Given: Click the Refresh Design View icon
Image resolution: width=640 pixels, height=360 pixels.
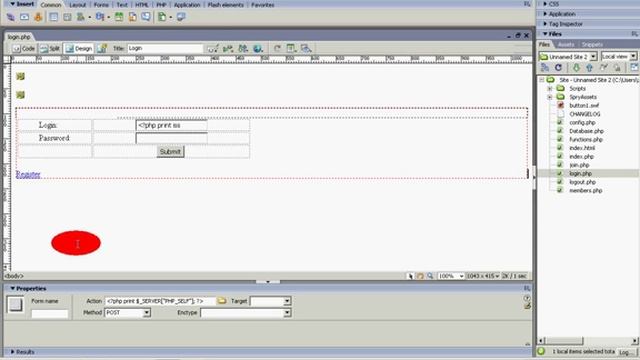Looking at the screenshot, I should (277, 49).
